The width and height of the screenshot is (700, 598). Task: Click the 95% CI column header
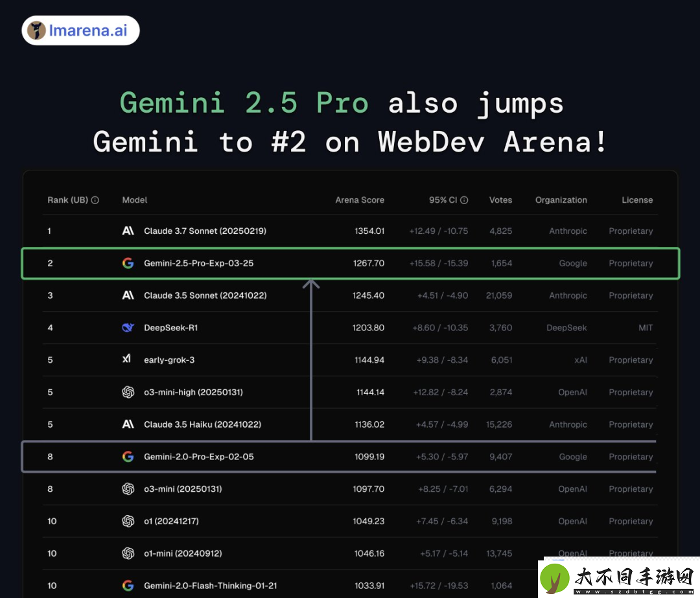click(443, 200)
